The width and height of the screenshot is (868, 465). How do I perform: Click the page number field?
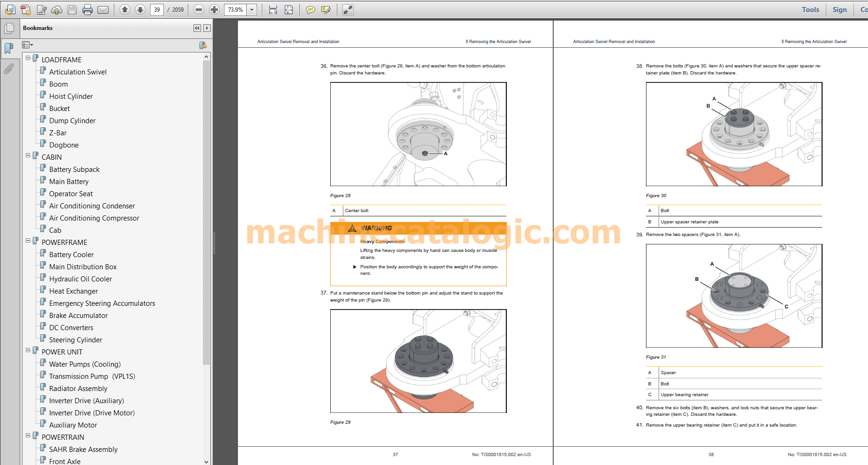pos(157,9)
